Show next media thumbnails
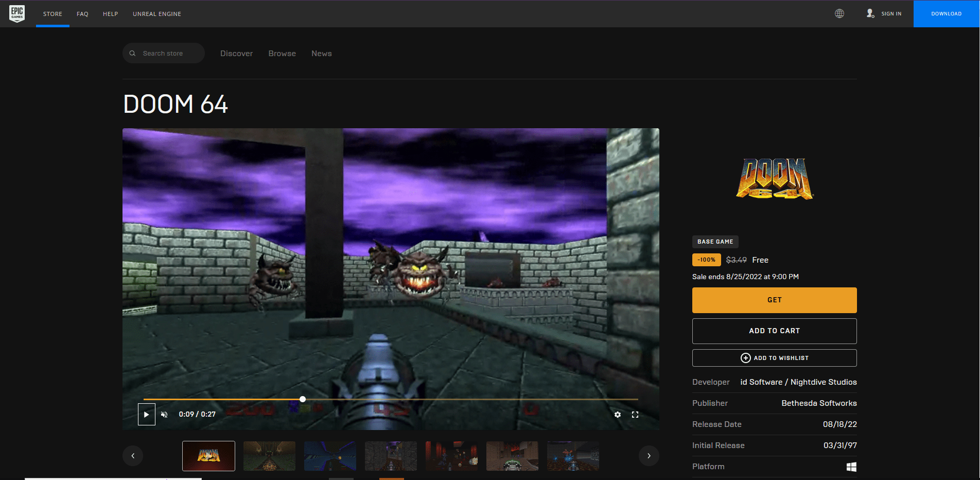This screenshot has height=480, width=980. [x=649, y=456]
